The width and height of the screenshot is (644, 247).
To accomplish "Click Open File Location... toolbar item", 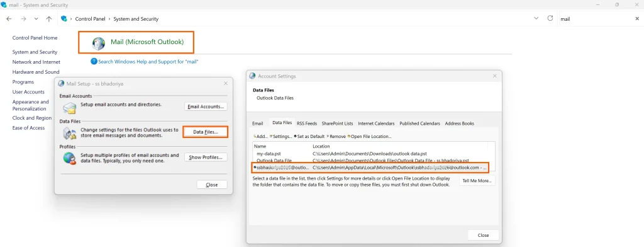I will point(369,136).
